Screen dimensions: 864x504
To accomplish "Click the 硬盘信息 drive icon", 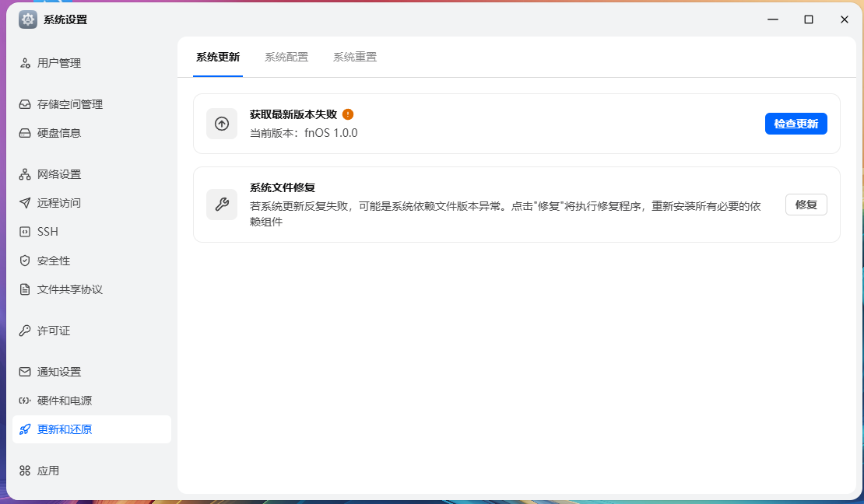I will tap(25, 133).
